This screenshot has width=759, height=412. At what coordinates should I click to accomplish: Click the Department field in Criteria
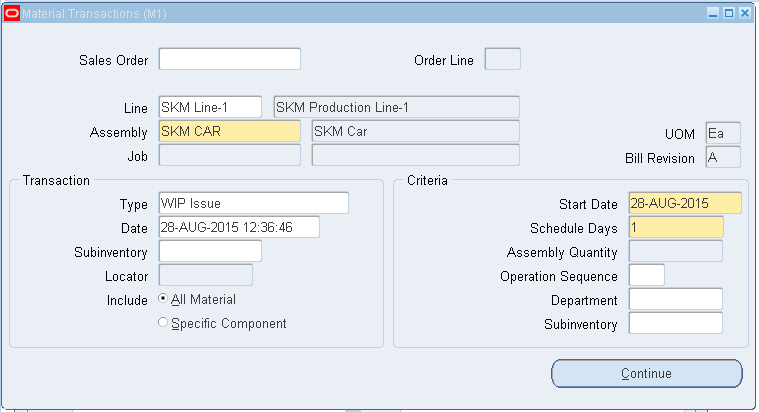pyautogui.click(x=675, y=299)
